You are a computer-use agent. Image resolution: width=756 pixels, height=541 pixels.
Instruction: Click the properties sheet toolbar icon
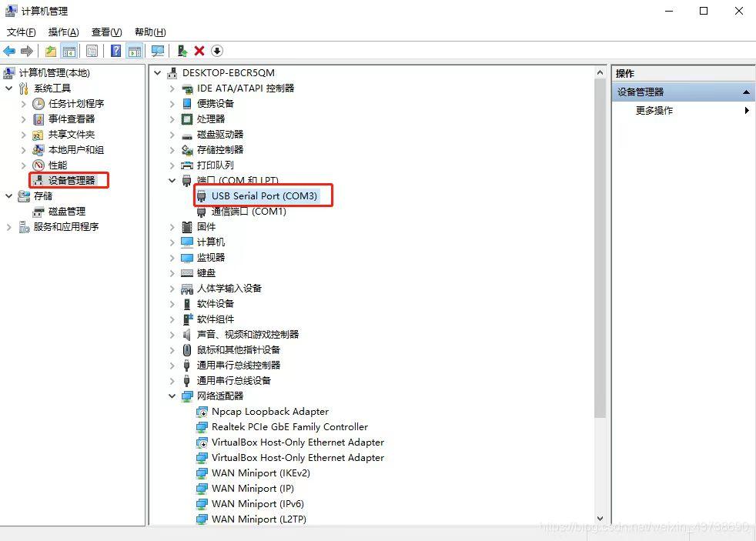pyautogui.click(x=92, y=51)
